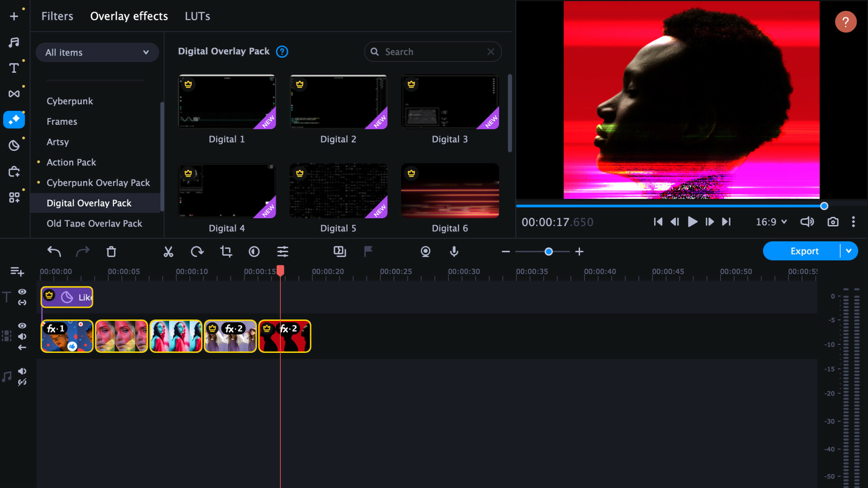The width and height of the screenshot is (868, 488).
Task: Select the LUTs tab
Action: [198, 16]
